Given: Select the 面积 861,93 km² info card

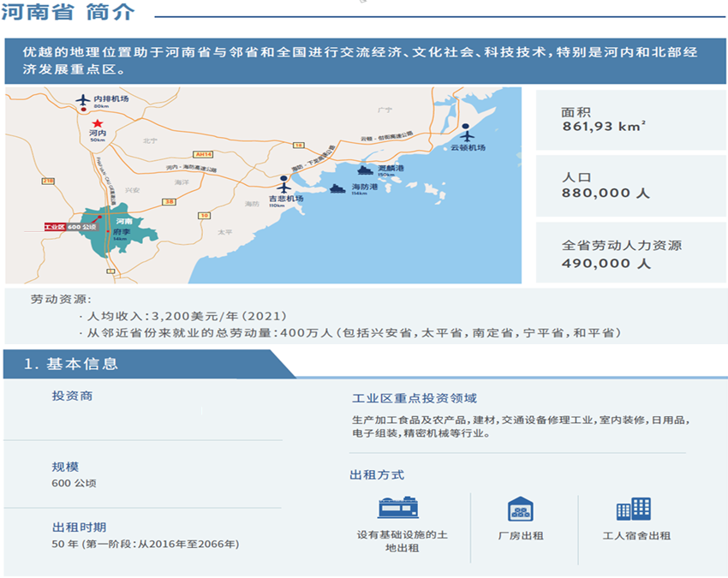Looking at the screenshot, I should point(630,118).
